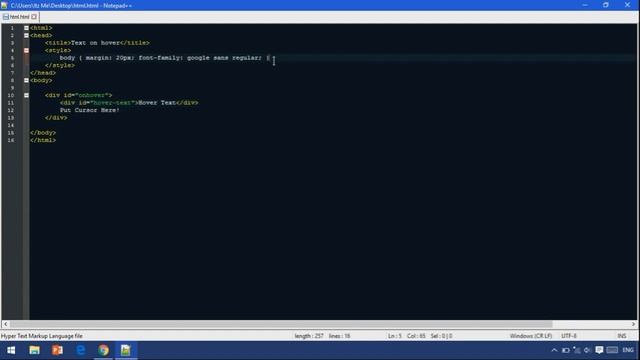Image resolution: width=640 pixels, height=360 pixels.
Task: Click the Windows (CR LF) status entry
Action: [x=531, y=336]
